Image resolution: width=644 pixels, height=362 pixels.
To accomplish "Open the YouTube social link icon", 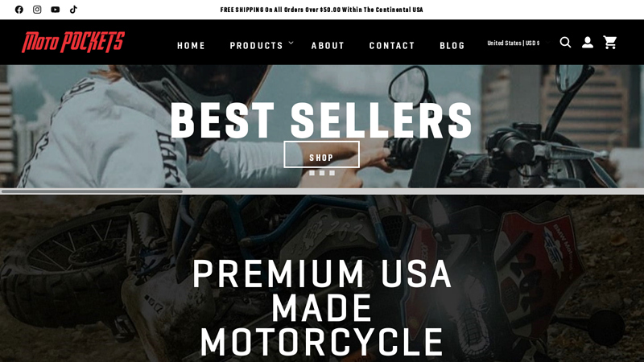I will (x=55, y=10).
